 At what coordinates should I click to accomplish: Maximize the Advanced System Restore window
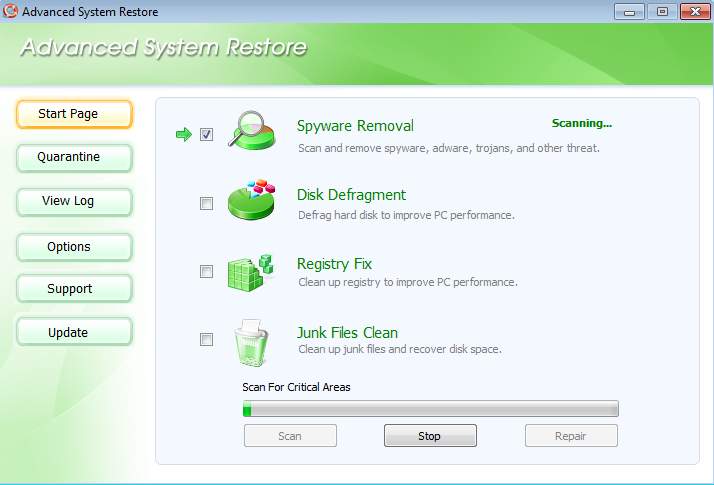pyautogui.click(x=662, y=11)
